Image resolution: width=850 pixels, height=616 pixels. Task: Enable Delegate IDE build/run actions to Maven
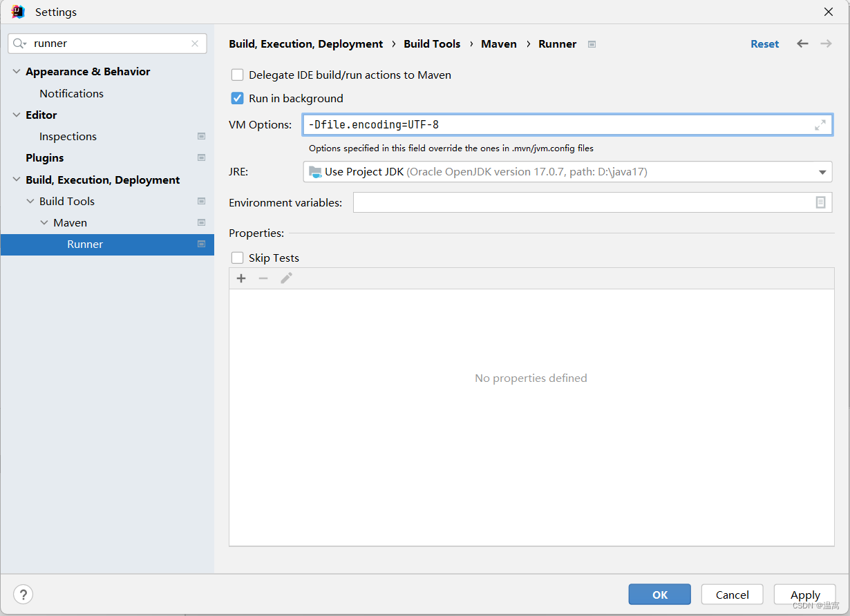click(237, 75)
